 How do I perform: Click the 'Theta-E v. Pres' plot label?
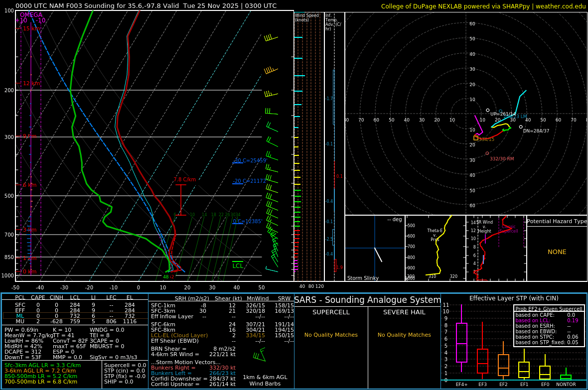[x=435, y=235]
